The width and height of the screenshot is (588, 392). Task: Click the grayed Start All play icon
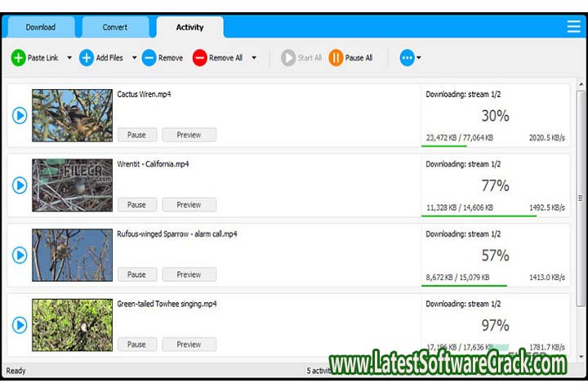coord(287,58)
